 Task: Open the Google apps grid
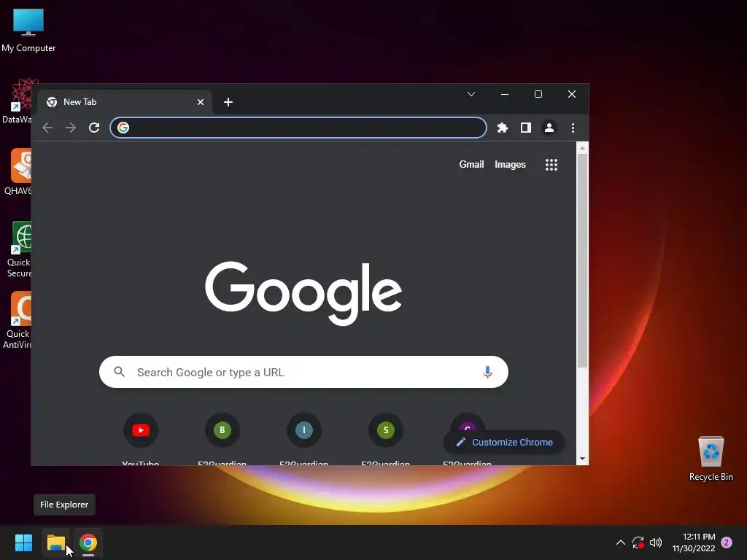(551, 165)
